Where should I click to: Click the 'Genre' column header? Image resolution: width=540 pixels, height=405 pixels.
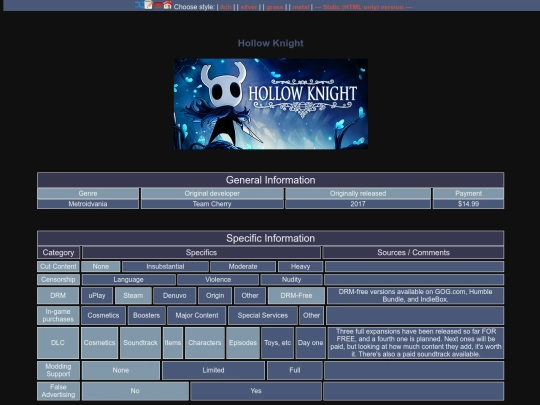pyautogui.click(x=88, y=193)
